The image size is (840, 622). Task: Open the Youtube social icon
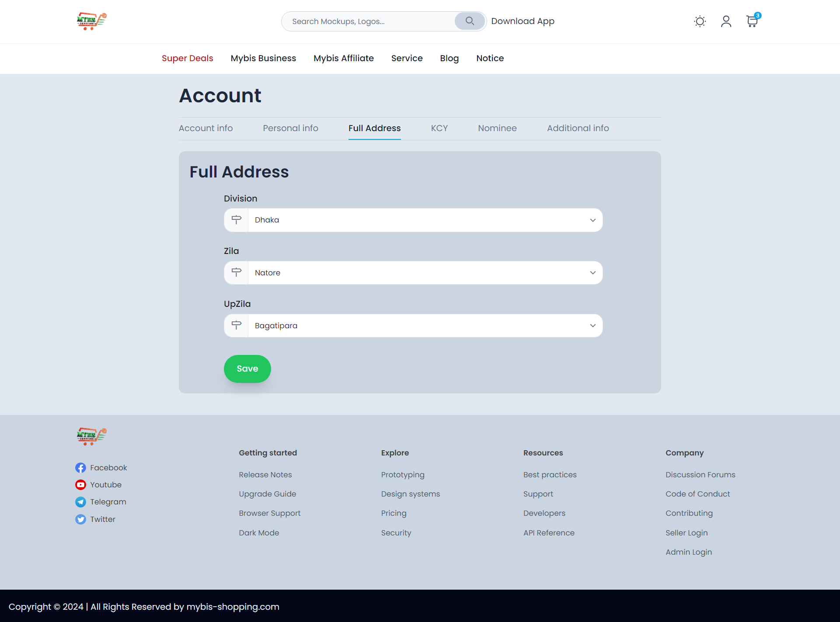tap(80, 485)
